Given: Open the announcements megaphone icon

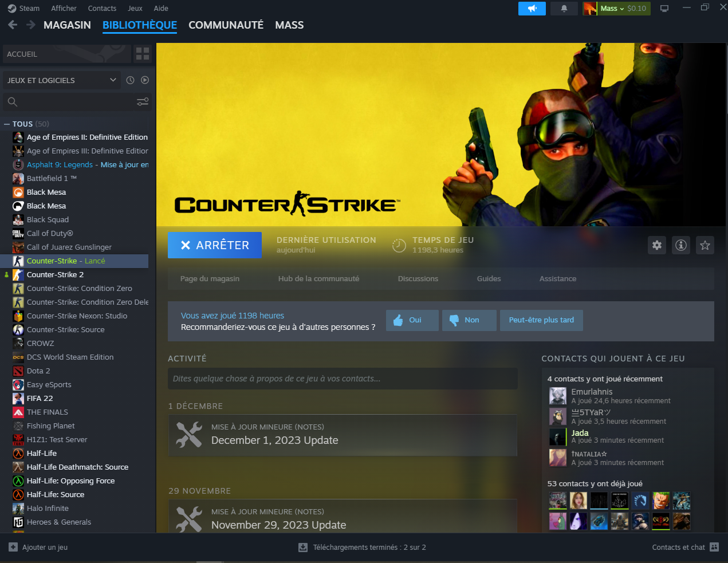Looking at the screenshot, I should [x=532, y=9].
